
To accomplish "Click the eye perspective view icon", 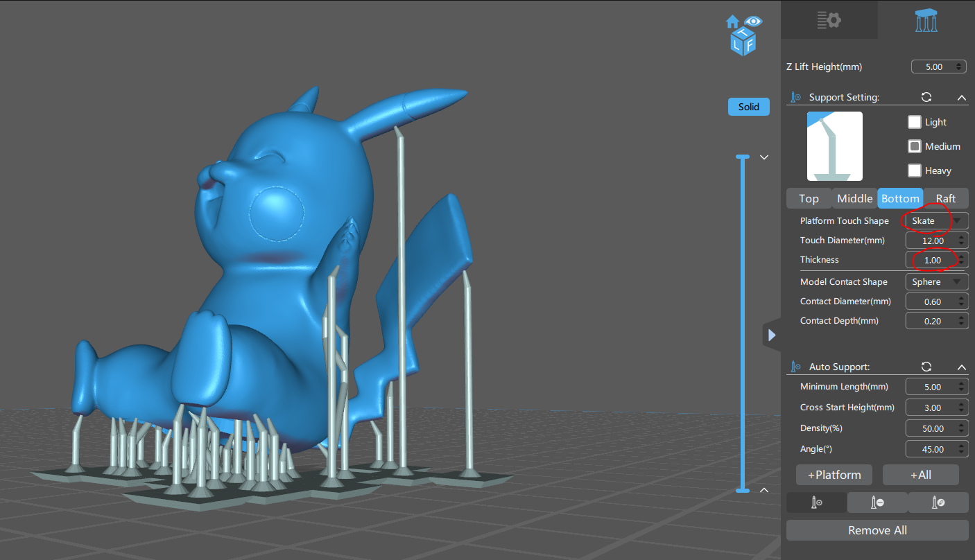I will click(x=753, y=21).
